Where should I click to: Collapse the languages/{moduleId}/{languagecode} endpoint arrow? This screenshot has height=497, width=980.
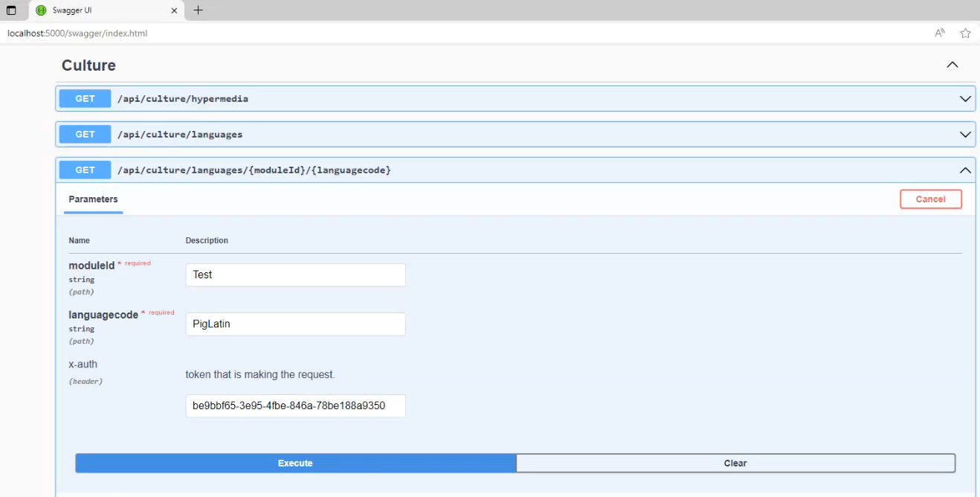(965, 170)
